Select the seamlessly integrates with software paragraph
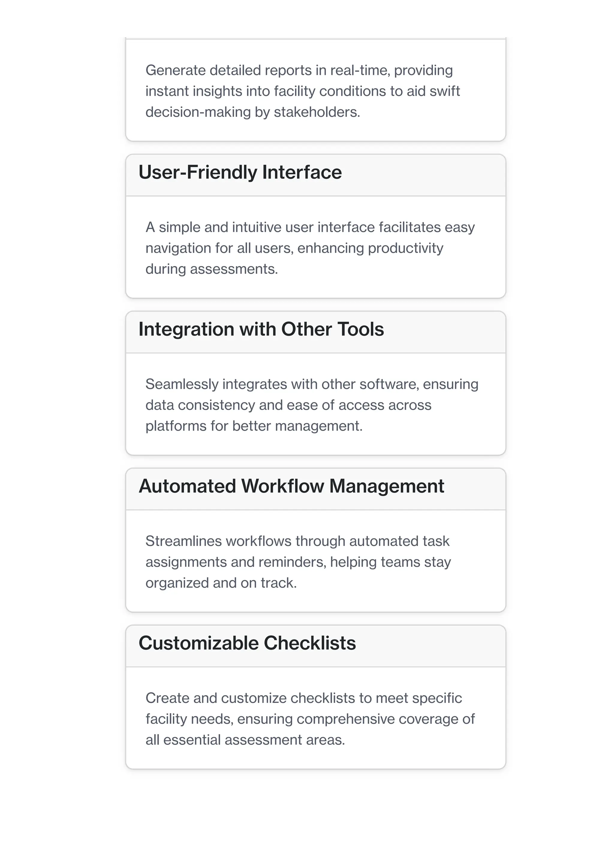 tap(312, 405)
